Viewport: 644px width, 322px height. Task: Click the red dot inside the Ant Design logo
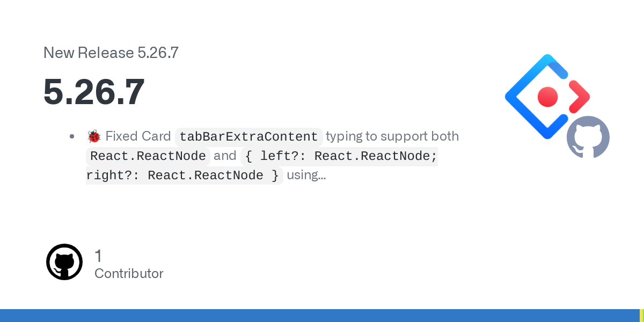pyautogui.click(x=548, y=97)
